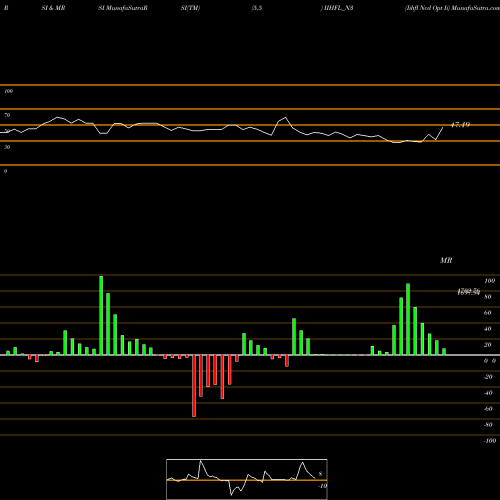500x500 pixels.
Task: Click the MR axis label -60
Action: tap(488, 409)
